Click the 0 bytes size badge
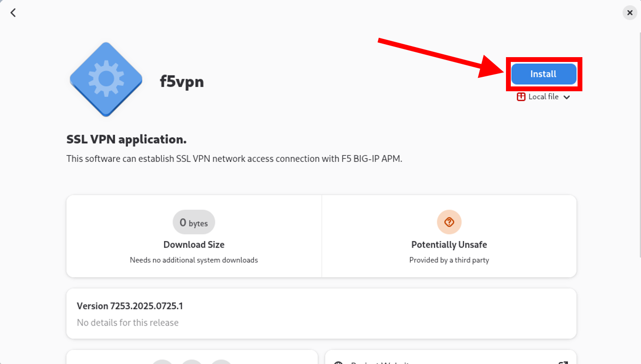The width and height of the screenshot is (641, 364). point(194,222)
